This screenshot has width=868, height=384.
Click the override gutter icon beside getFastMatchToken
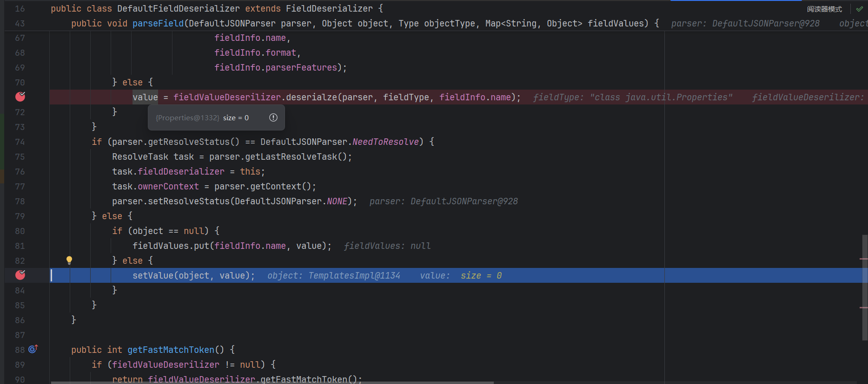coord(33,349)
